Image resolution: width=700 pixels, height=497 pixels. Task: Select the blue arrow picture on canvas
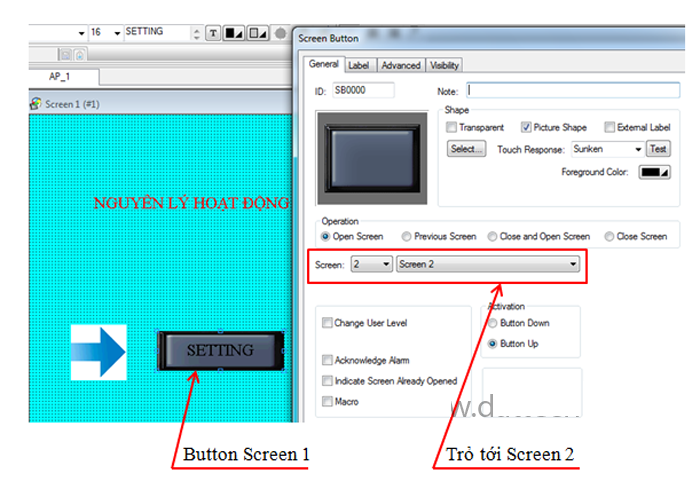[x=99, y=352]
